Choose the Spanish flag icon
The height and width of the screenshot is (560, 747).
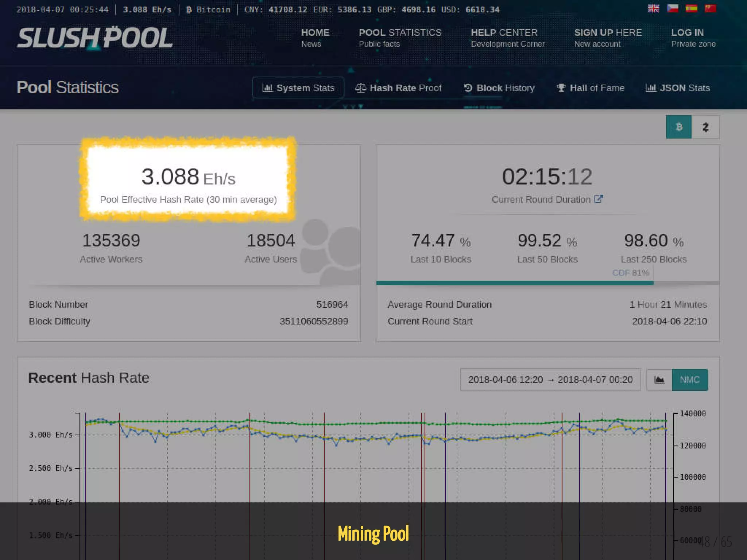pos(691,8)
